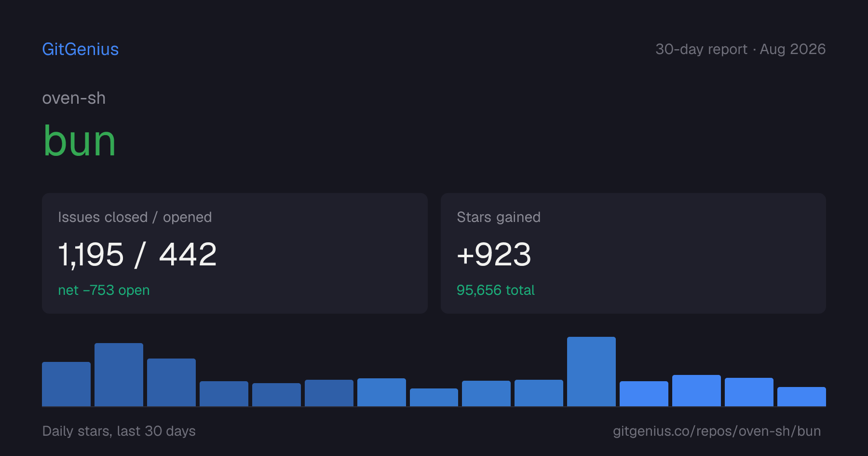Click the "net −753 open" text
The height and width of the screenshot is (456, 868).
[x=104, y=290]
